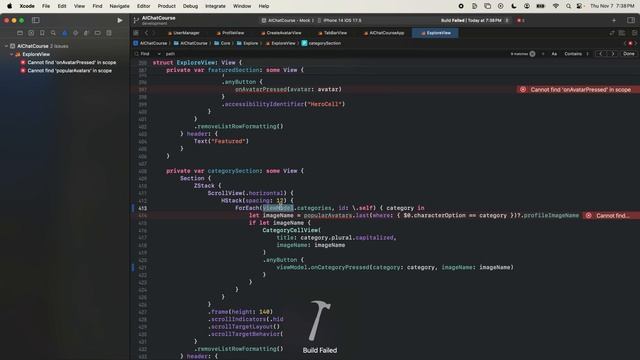This screenshot has height=360, width=640.
Task: Click the red error count badge in toolbar
Action: 521,20
